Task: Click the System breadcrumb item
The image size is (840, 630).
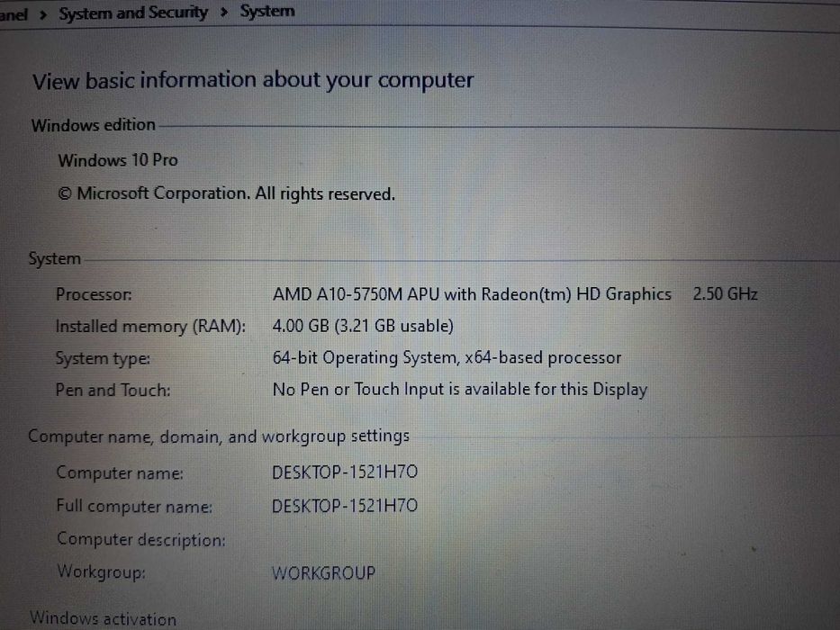Action: pyautogui.click(x=266, y=11)
